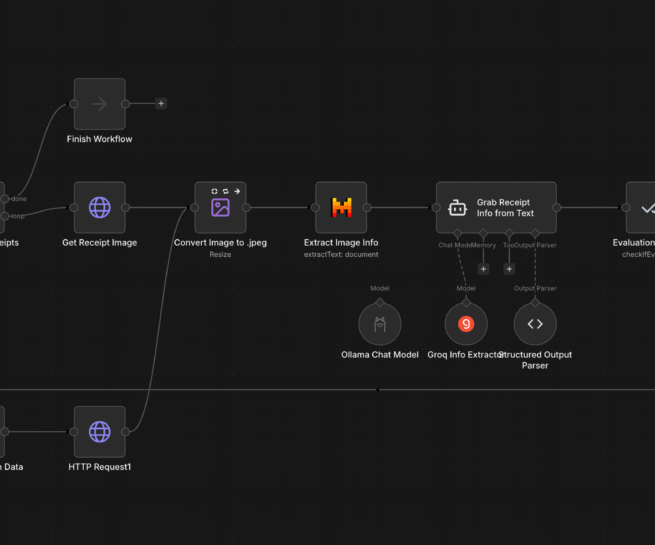This screenshot has width=655, height=545.
Task: Open the Extract Image Info node
Action: 341,207
